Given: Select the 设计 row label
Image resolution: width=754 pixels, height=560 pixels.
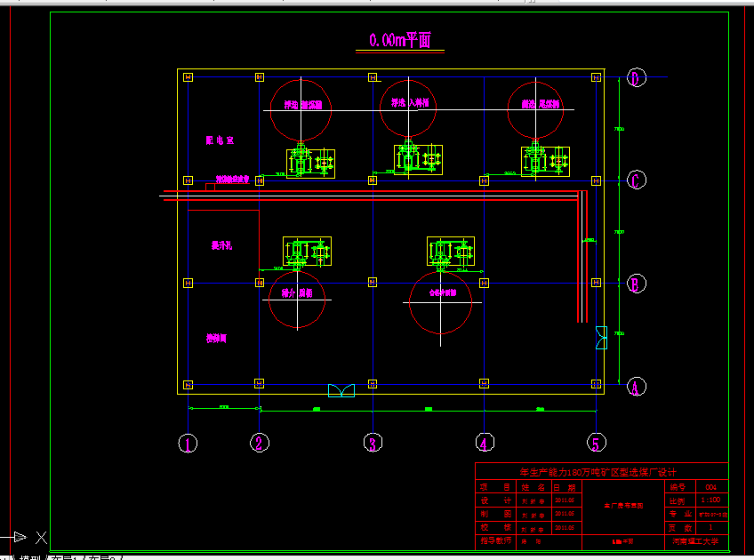Looking at the screenshot, I should pyautogui.click(x=495, y=500).
